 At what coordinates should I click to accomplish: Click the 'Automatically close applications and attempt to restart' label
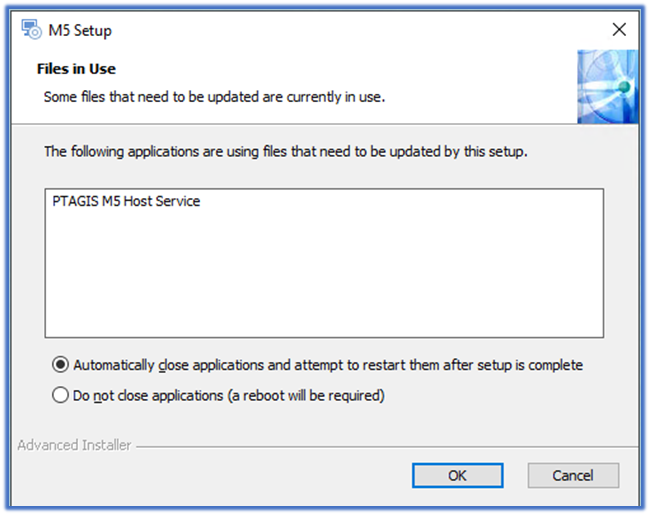coord(328,365)
